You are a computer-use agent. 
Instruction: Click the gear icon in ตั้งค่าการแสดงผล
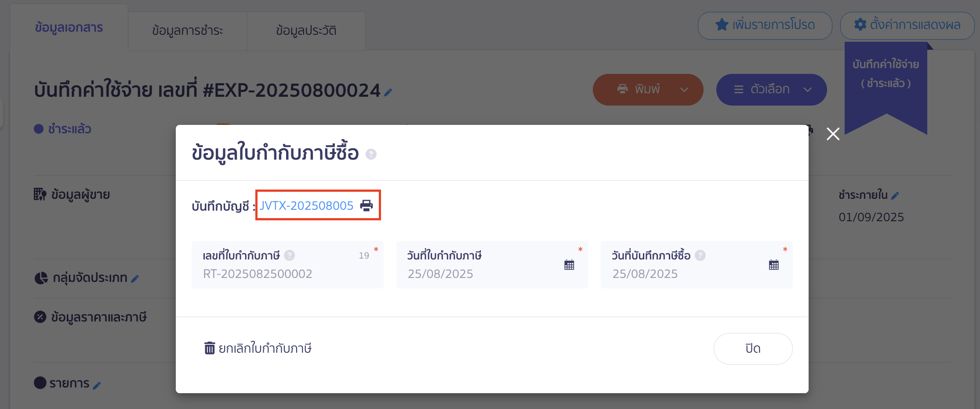pos(860,25)
